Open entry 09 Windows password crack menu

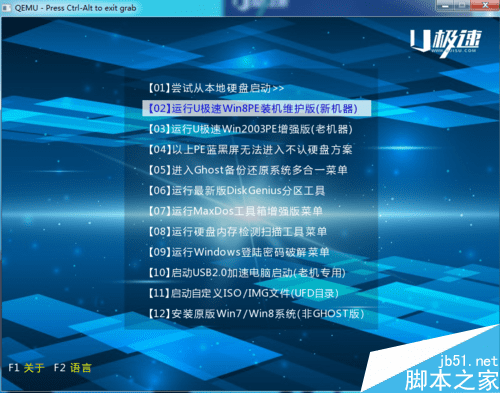point(239,252)
